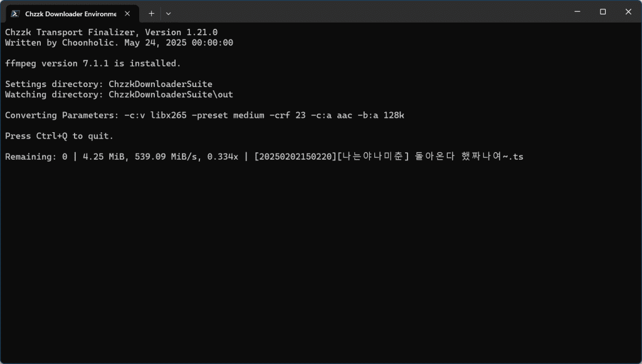Image resolution: width=642 pixels, height=364 pixels.
Task: Click the 'Written by Choonholic' line
Action: coord(119,43)
